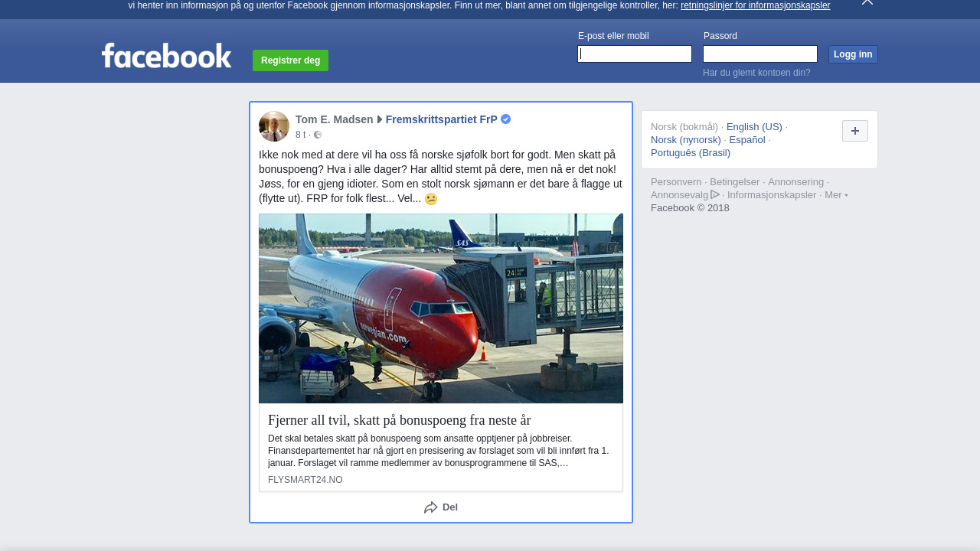Open the 8 t post timestamp
The width and height of the screenshot is (980, 551).
pos(300,135)
